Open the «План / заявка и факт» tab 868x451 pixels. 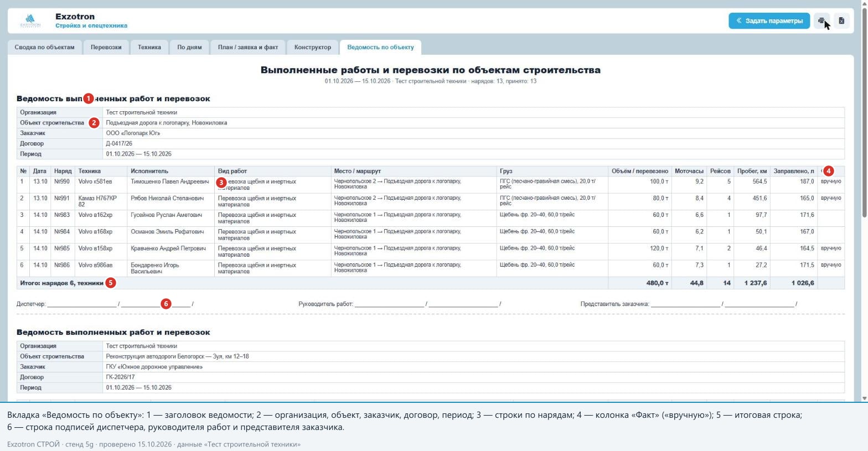tap(248, 47)
